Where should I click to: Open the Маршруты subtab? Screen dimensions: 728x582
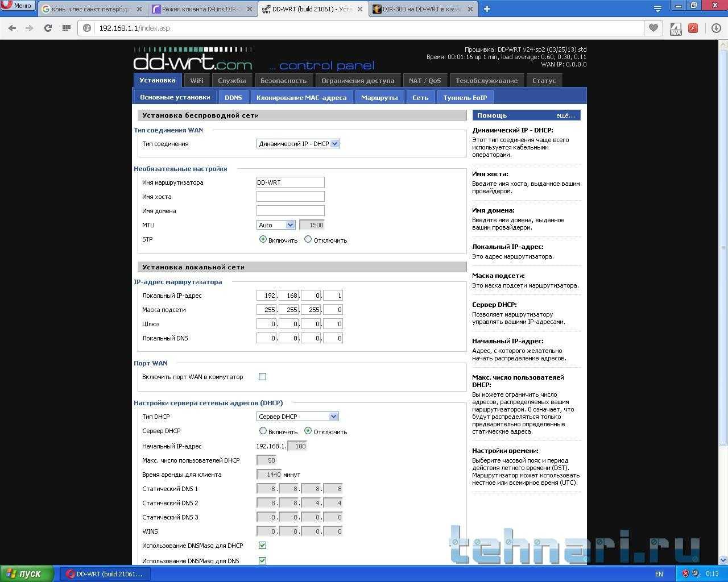pyautogui.click(x=379, y=98)
